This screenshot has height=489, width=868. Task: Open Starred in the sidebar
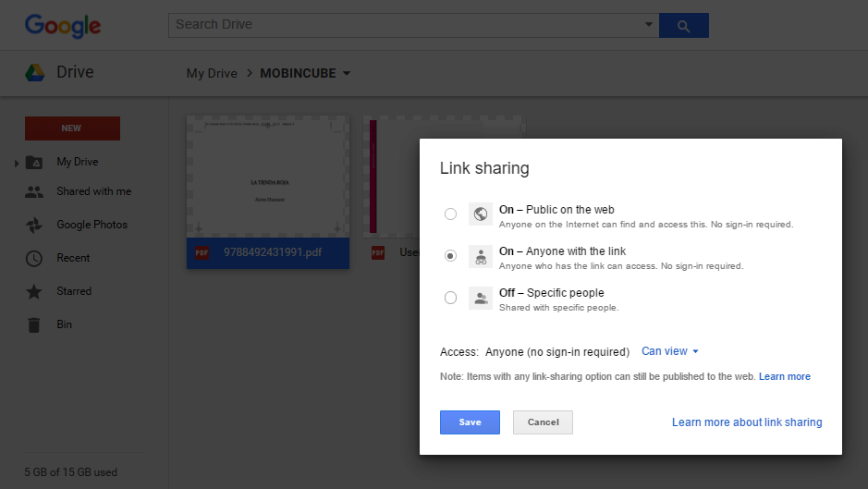pos(74,291)
